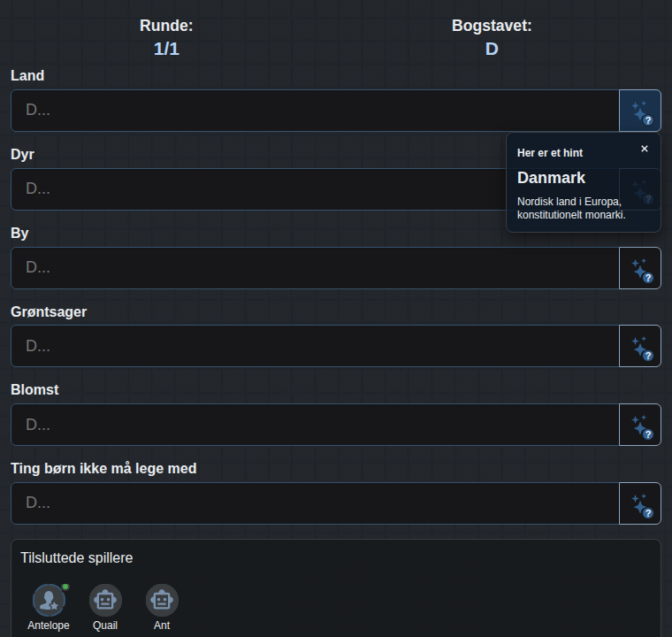Screen dimensions: 672x637
Task: Select the By text input
Action: point(315,268)
